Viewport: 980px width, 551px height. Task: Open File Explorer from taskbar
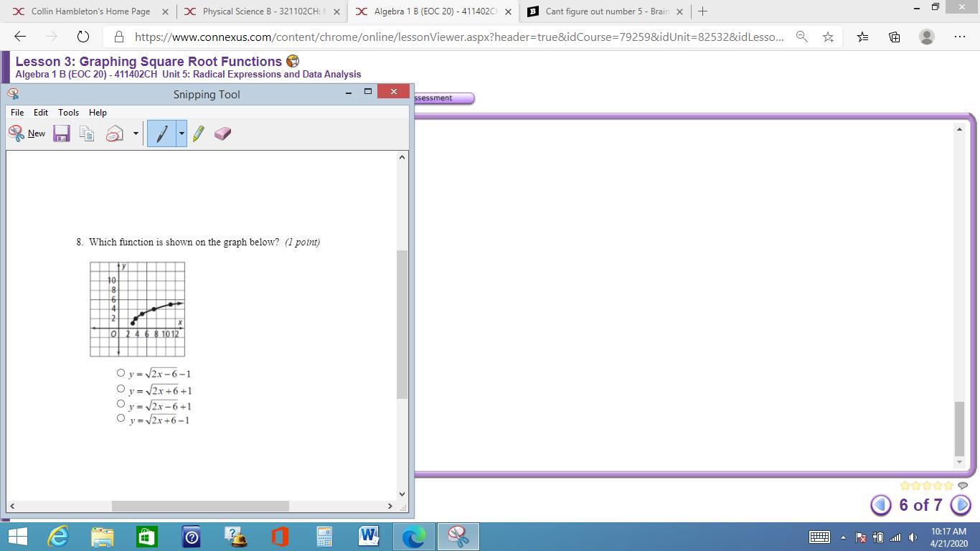103,537
